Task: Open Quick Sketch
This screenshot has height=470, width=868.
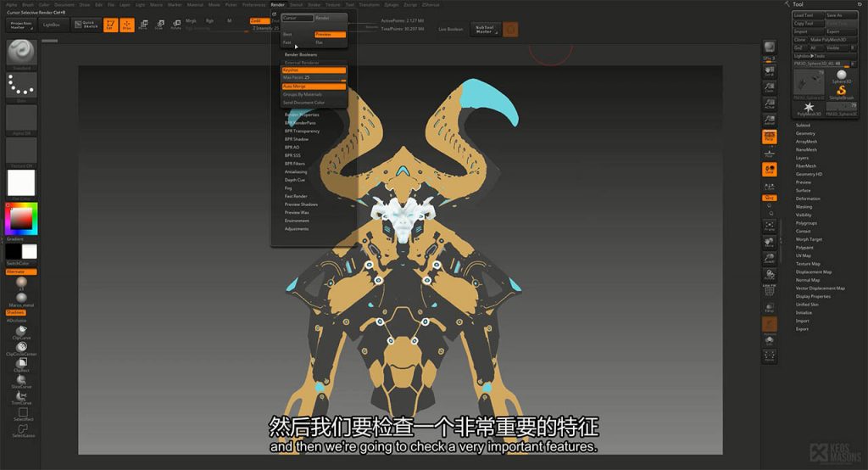Action: [86, 25]
